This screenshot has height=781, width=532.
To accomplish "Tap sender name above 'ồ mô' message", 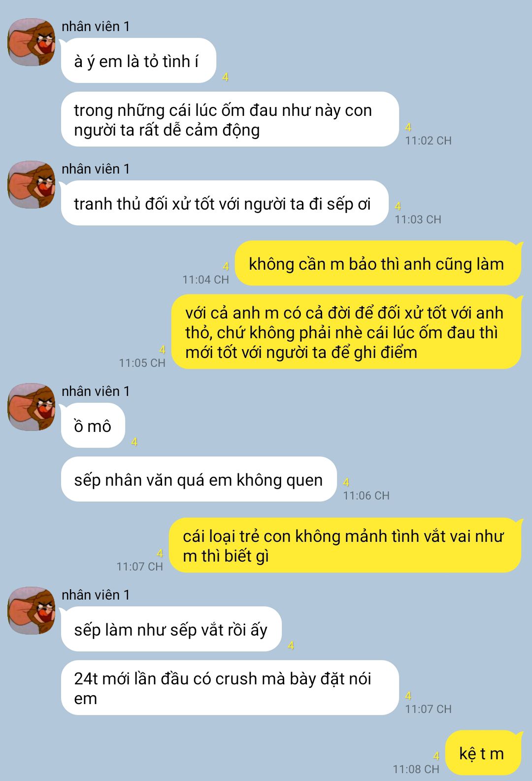I will click(96, 391).
